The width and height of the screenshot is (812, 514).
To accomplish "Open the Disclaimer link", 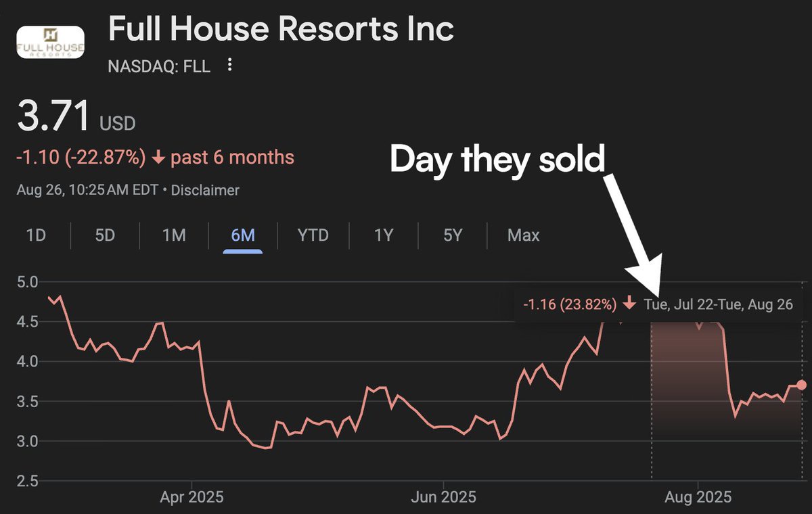I will [205, 191].
